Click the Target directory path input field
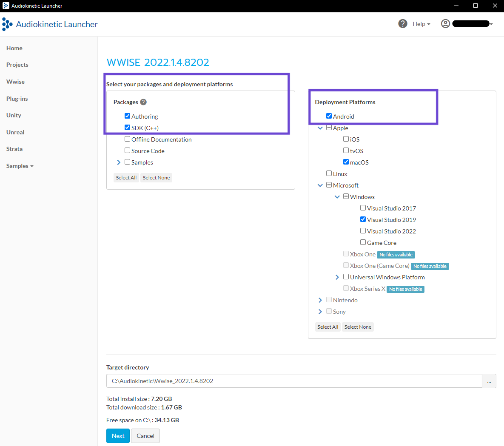 point(293,381)
